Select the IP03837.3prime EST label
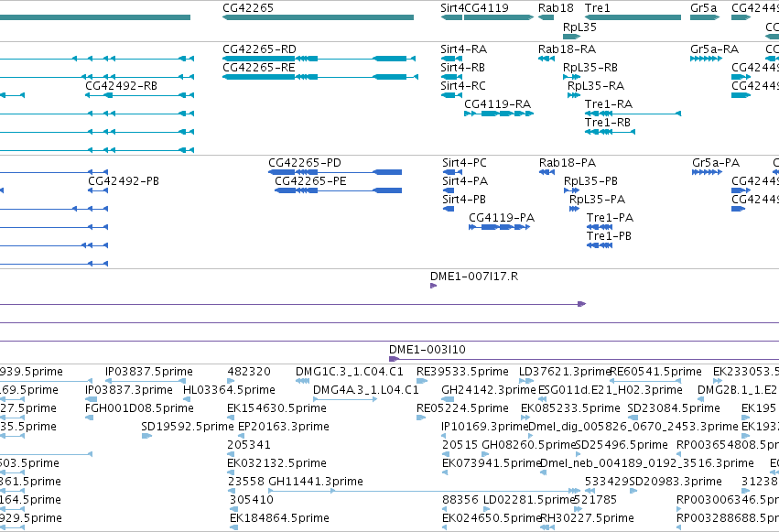The image size is (779, 532). [129, 390]
